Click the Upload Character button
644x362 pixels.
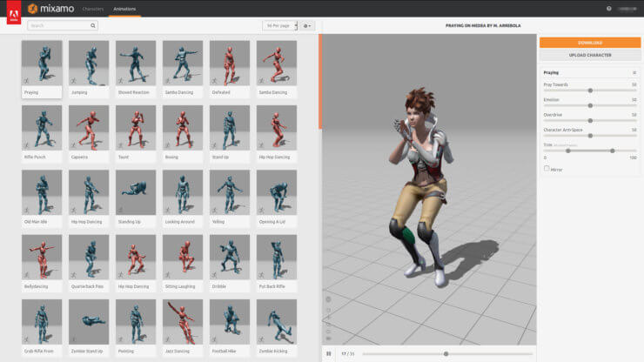tap(590, 55)
